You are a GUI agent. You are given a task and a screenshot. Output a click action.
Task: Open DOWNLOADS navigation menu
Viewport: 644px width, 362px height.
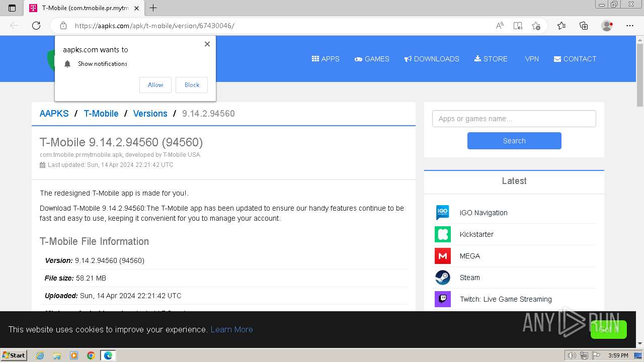[x=432, y=59]
